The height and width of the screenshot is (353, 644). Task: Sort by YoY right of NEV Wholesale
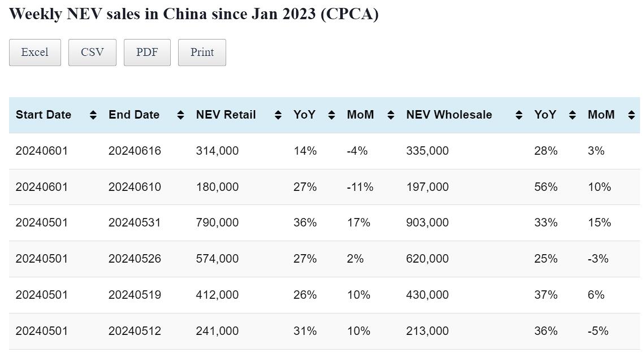point(572,115)
